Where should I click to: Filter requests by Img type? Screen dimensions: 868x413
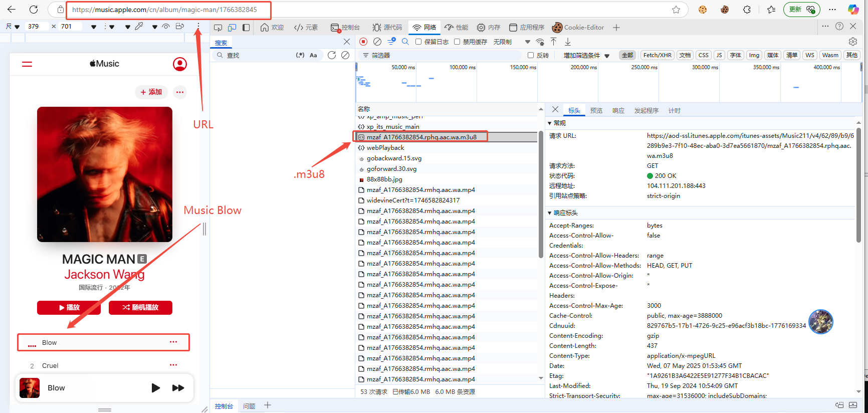[754, 55]
